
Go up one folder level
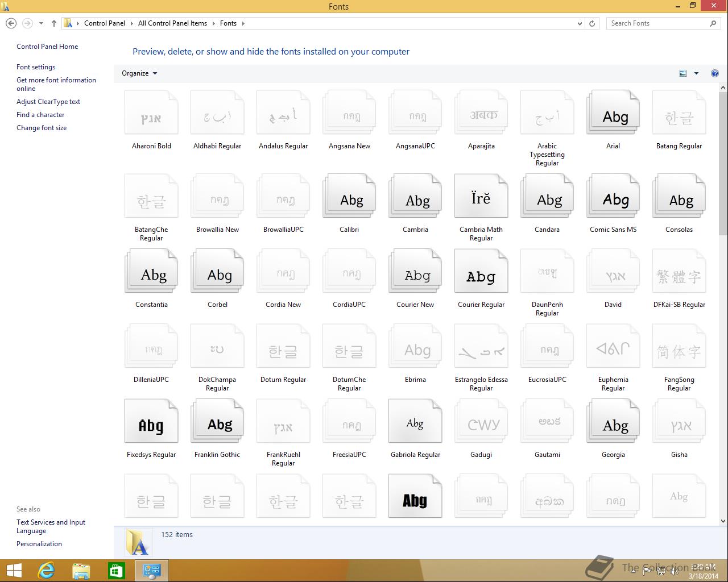pyautogui.click(x=54, y=23)
